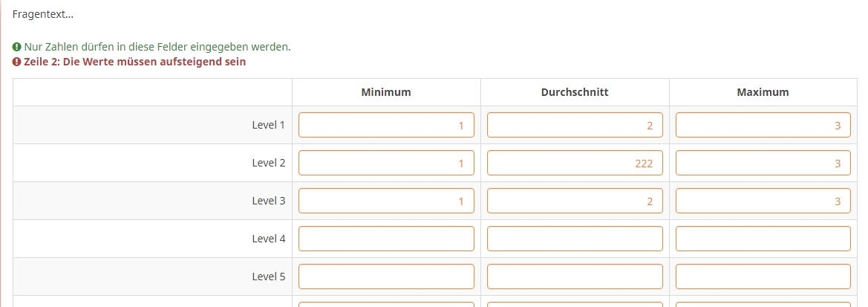Click the Minimum column header
Screen dimensions: 868x307
tap(386, 92)
